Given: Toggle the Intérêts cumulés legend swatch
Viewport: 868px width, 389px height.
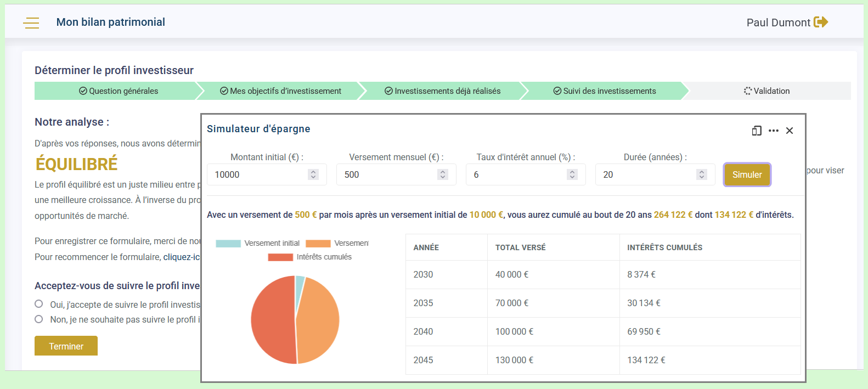Looking at the screenshot, I should coord(280,257).
